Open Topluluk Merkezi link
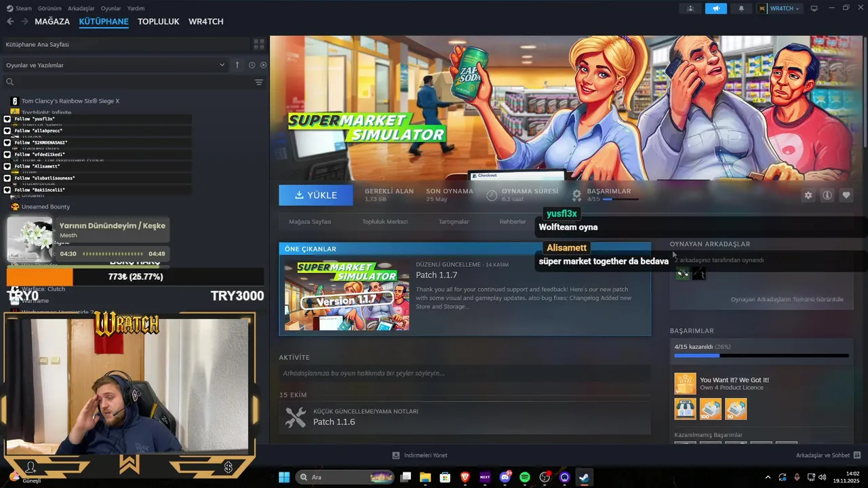 [x=384, y=222]
